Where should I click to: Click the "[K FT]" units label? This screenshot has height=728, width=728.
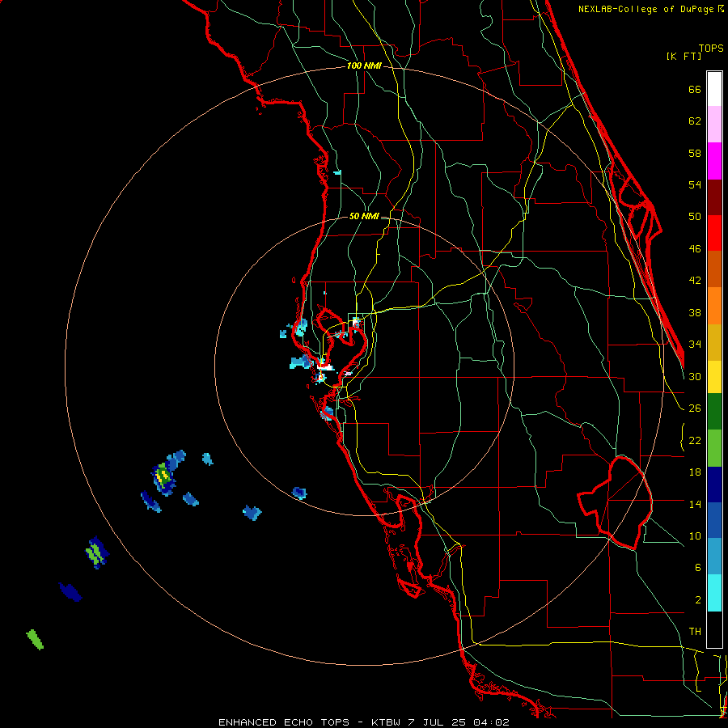click(x=684, y=56)
